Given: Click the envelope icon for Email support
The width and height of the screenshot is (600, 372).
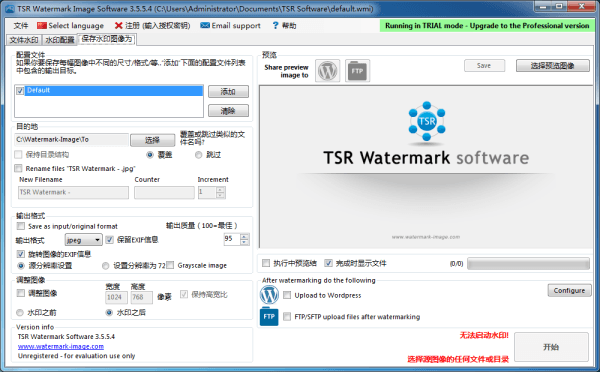Looking at the screenshot, I should click(205, 25).
